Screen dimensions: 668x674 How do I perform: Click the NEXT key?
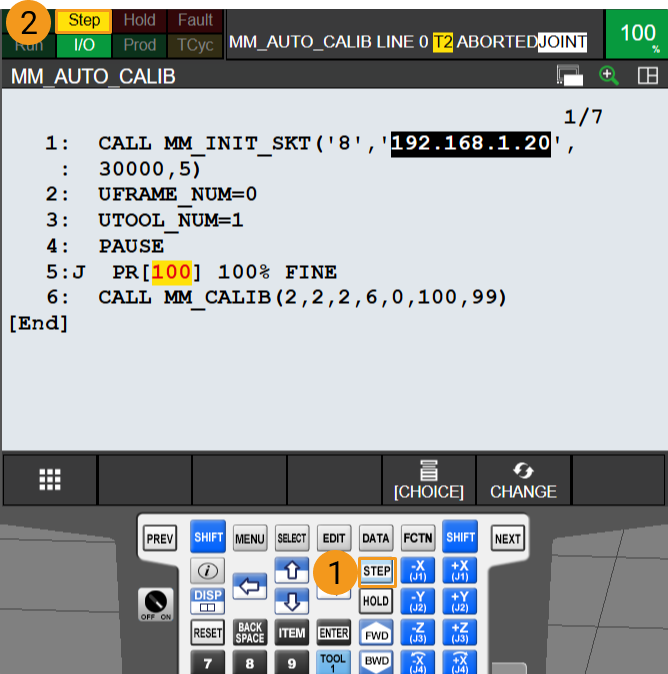coord(508,538)
